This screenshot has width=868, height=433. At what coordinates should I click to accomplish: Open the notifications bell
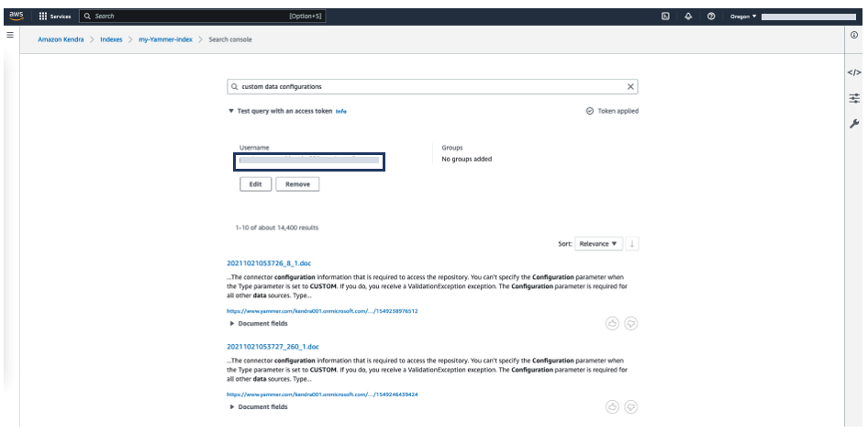688,17
